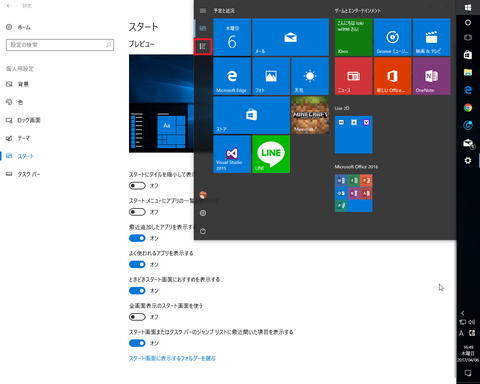Screen dimensions: 480x384
Task: Open Settings gear in Start menu rail
Action: coord(203,213)
